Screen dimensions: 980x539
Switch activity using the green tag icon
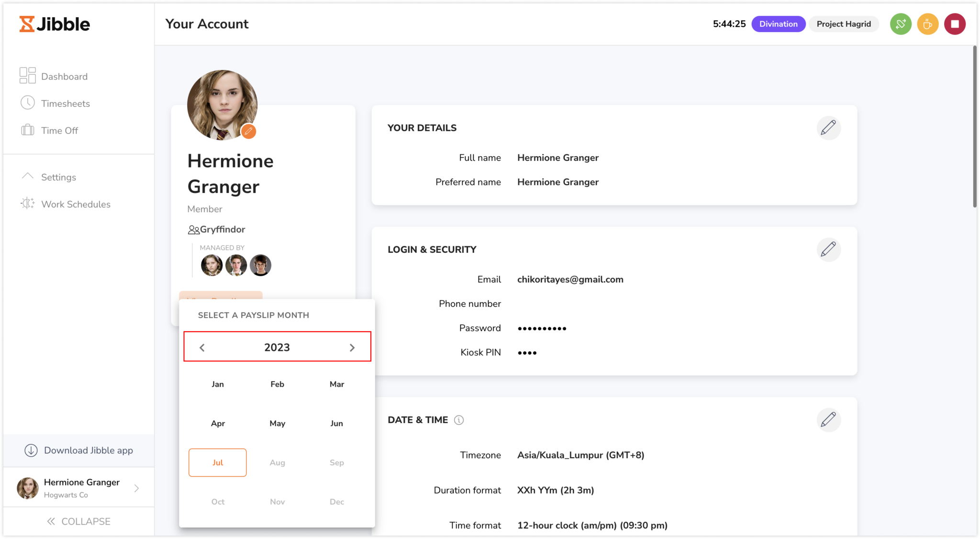click(x=900, y=23)
